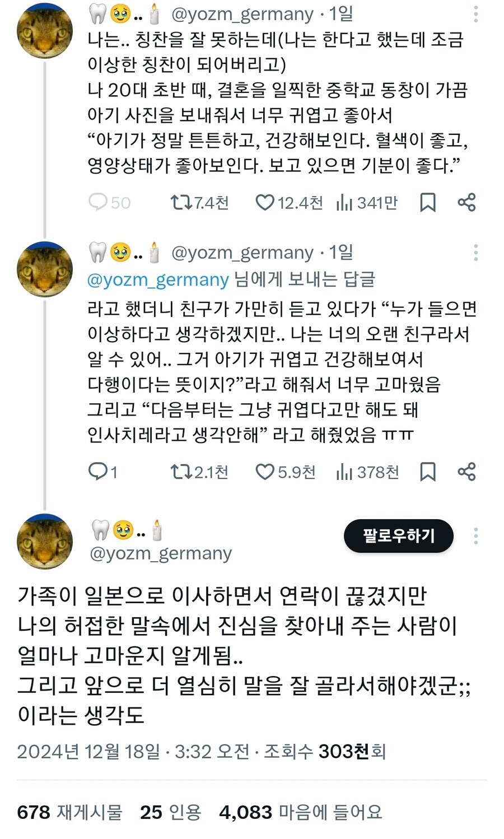
Task: Click the heart icon showing 5.9천
Action: [x=267, y=472]
